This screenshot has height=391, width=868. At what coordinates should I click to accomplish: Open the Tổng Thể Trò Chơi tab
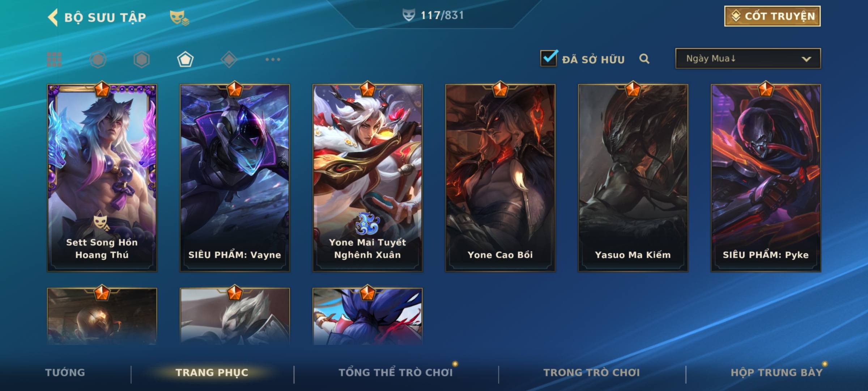396,373
